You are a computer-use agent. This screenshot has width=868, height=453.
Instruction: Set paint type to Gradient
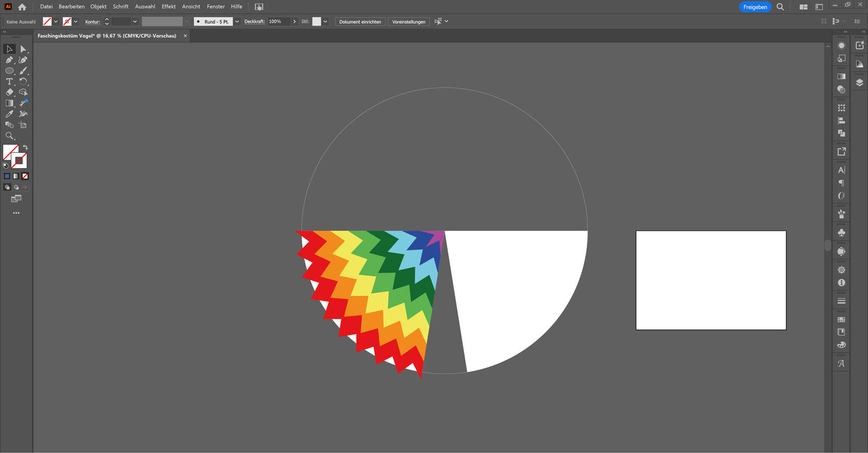16,176
